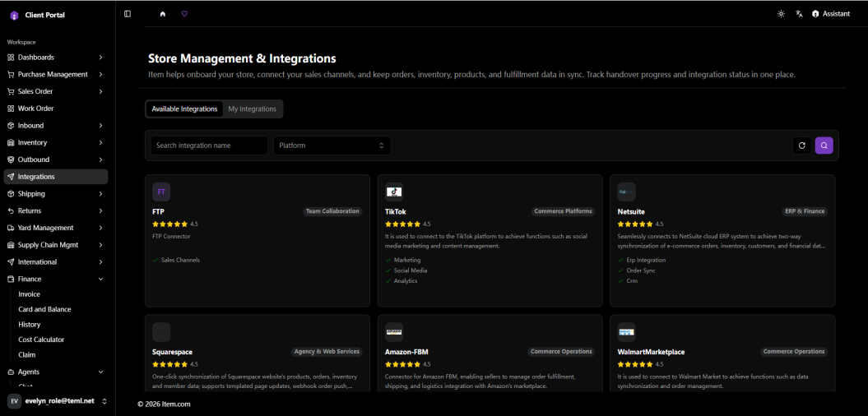Click the refresh icon button
868x416 pixels.
point(801,146)
